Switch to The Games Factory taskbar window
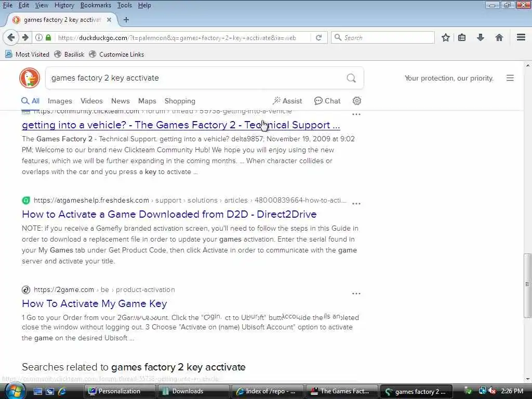 (x=341, y=391)
